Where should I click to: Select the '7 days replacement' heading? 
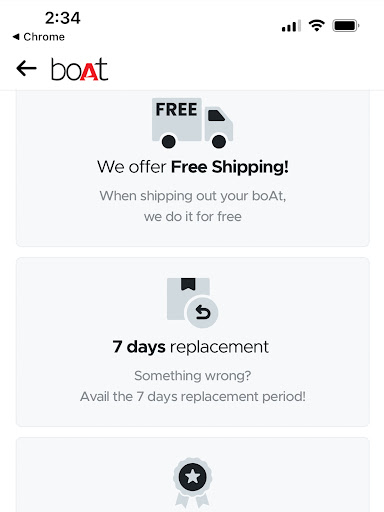pyautogui.click(x=190, y=347)
